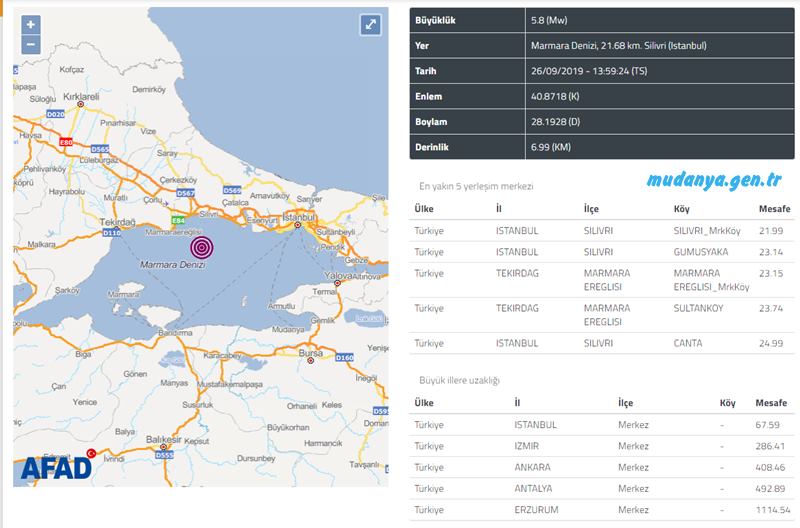800x528 pixels.
Task: Click the purple earthquake epicenter marker
Action: tap(201, 246)
